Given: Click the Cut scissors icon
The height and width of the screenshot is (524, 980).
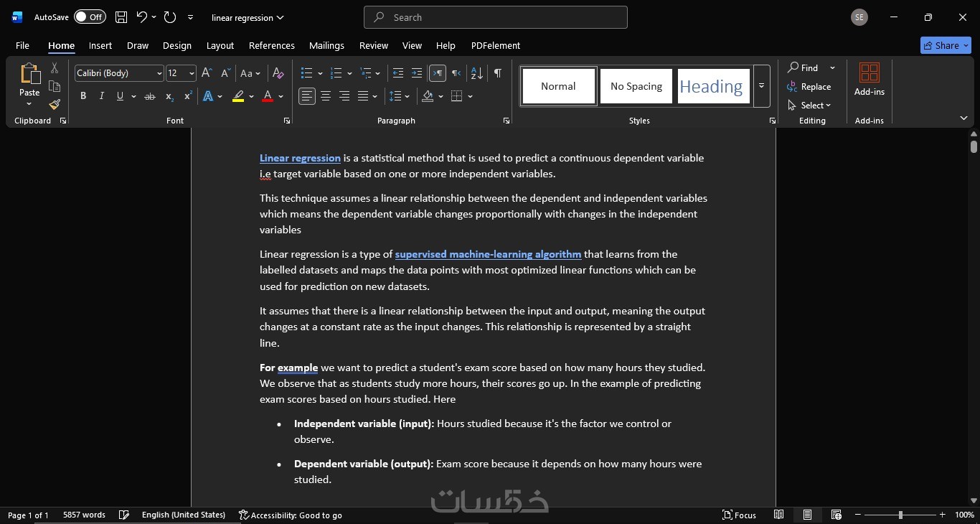Looking at the screenshot, I should pos(55,68).
